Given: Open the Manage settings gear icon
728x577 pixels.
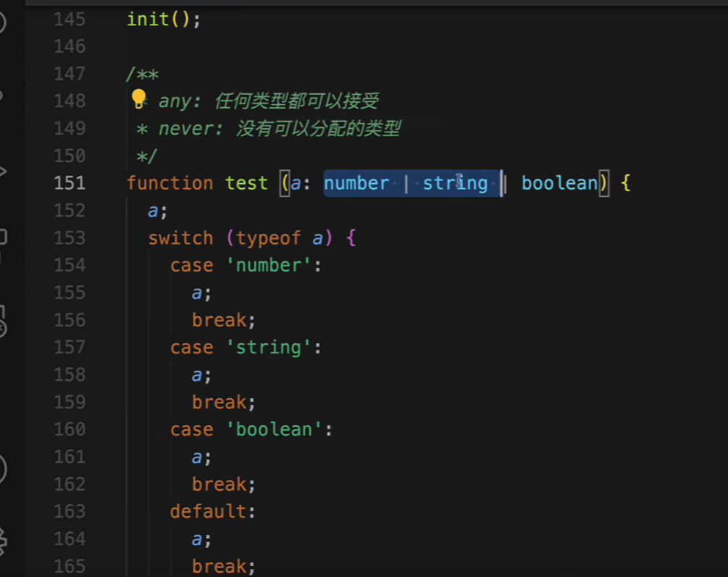Looking at the screenshot, I should coord(4,543).
